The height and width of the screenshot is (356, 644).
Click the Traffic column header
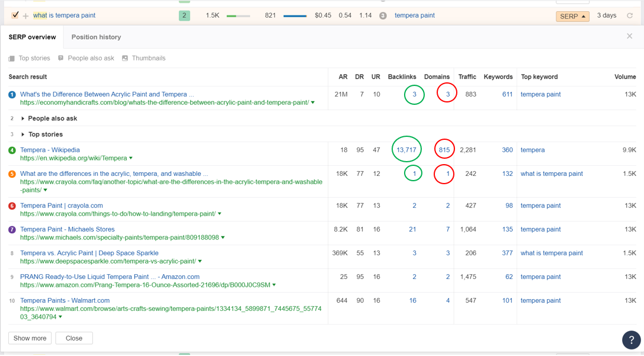467,77
